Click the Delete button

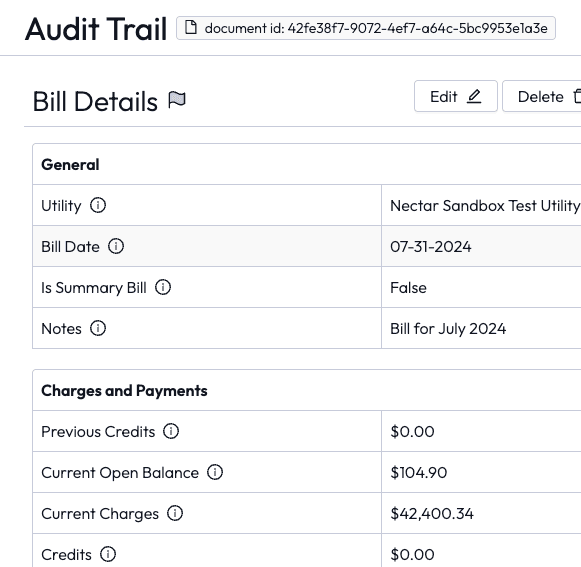tap(542, 96)
